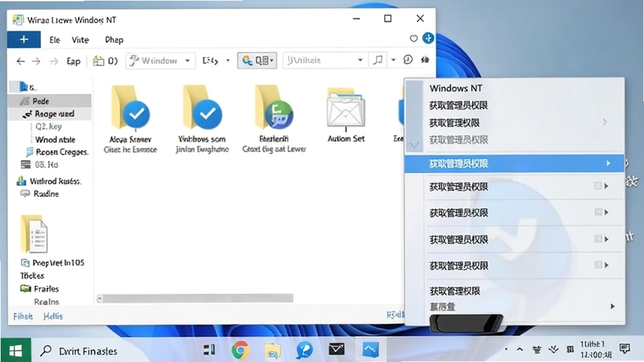Open the Window dropdown in toolbar

(x=160, y=61)
